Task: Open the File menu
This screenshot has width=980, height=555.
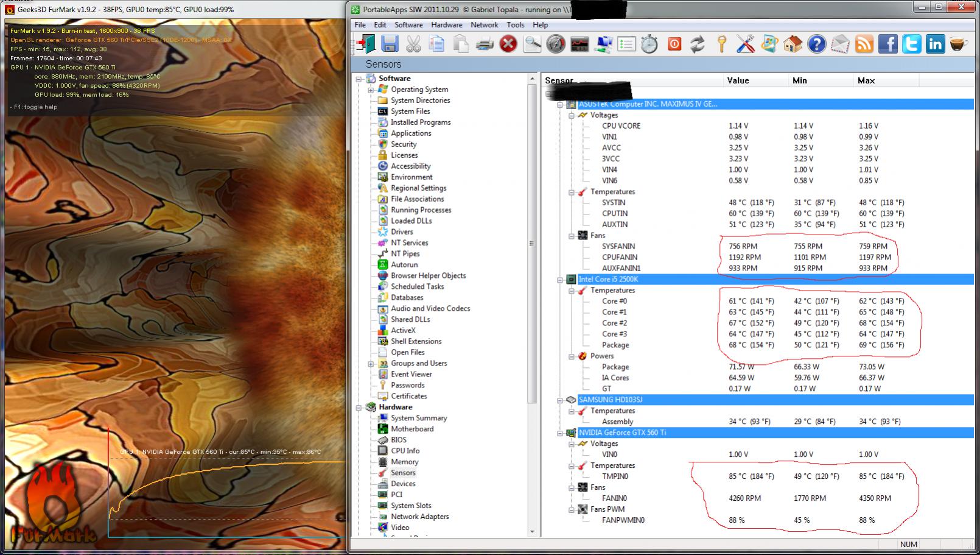Action: tap(360, 25)
